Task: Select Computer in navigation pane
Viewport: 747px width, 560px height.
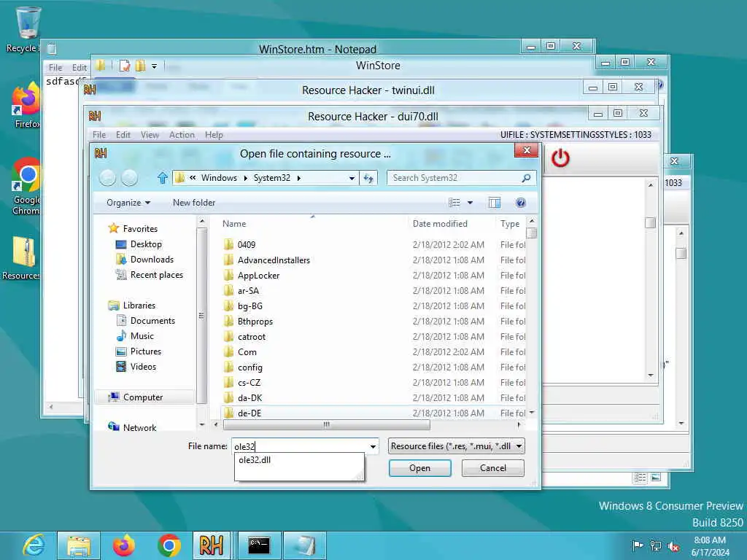Action: (x=143, y=397)
